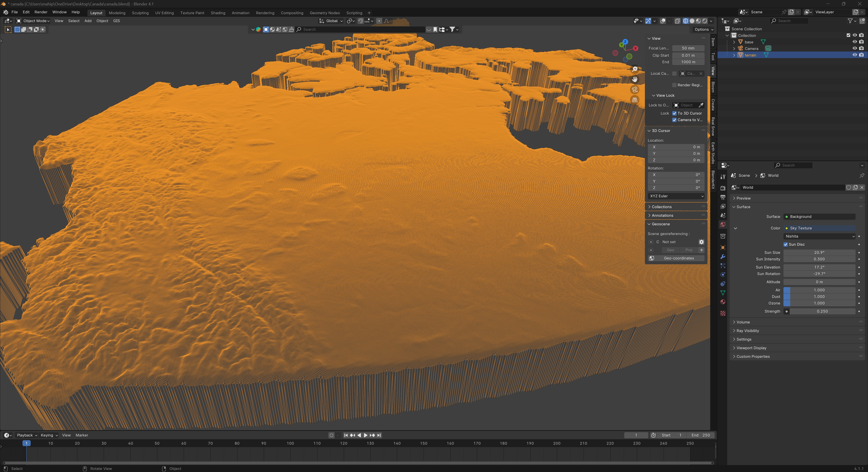
Task: Toggle camera view gizmo icon
Action: (635, 90)
